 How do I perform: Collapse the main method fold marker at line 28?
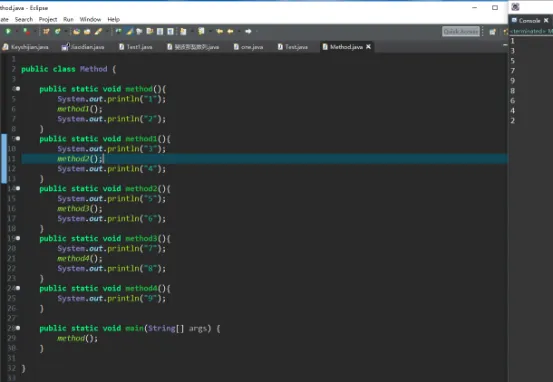(18, 328)
